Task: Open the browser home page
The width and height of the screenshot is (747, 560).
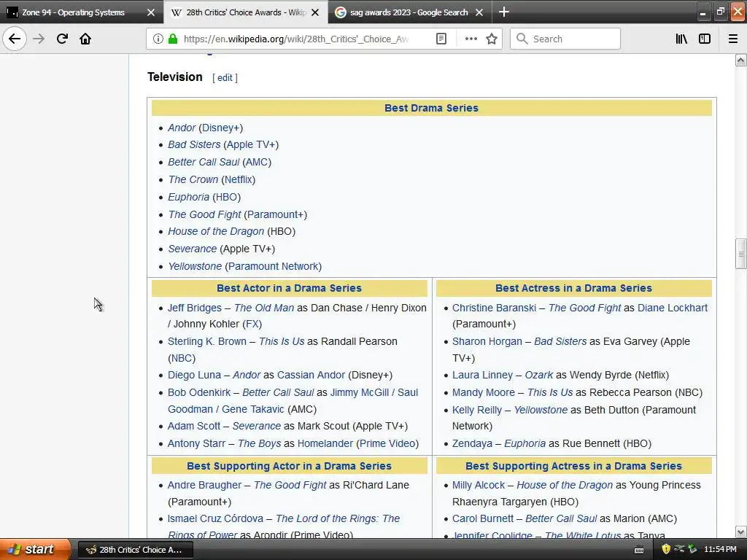Action: (85, 39)
